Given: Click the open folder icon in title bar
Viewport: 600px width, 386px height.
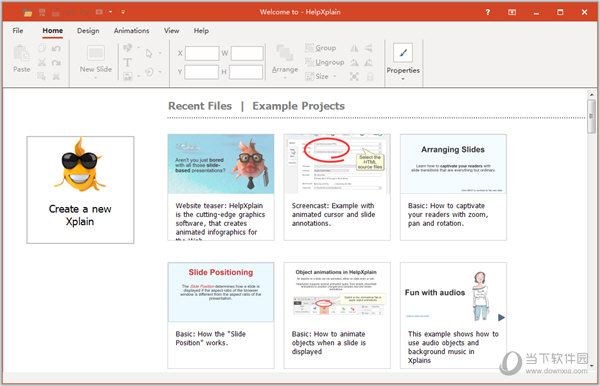Looking at the screenshot, I should coord(28,13).
